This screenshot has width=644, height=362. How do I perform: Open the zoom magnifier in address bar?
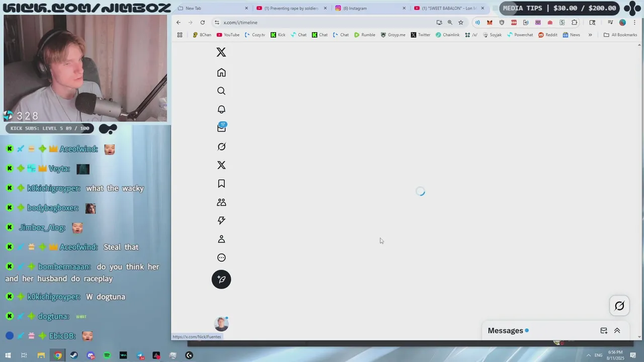pyautogui.click(x=450, y=22)
